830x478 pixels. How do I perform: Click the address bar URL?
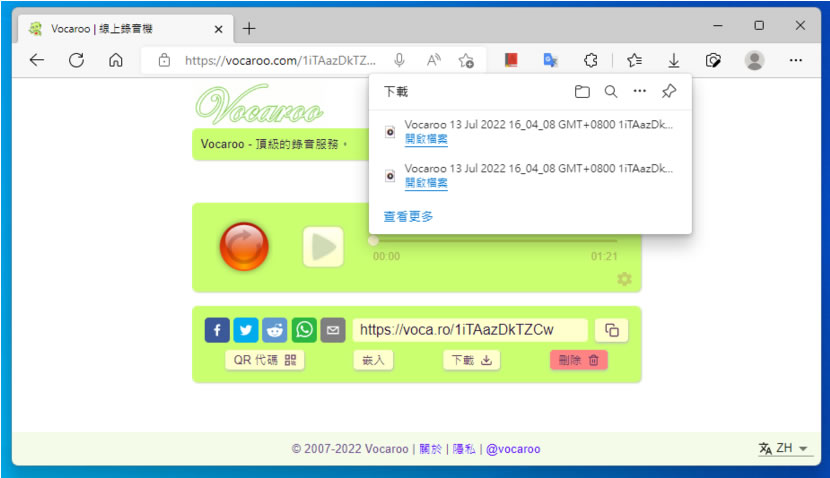click(x=280, y=60)
